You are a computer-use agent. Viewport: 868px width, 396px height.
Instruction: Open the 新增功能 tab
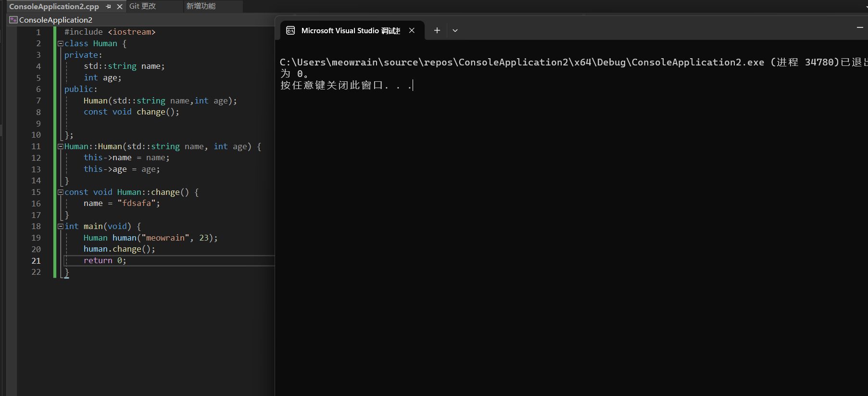coord(201,6)
